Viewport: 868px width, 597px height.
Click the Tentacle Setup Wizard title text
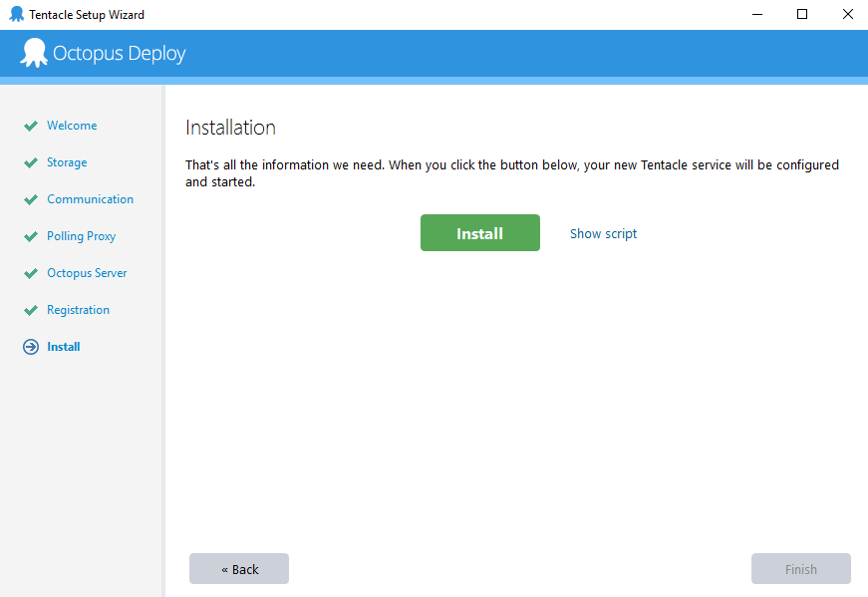coord(87,15)
